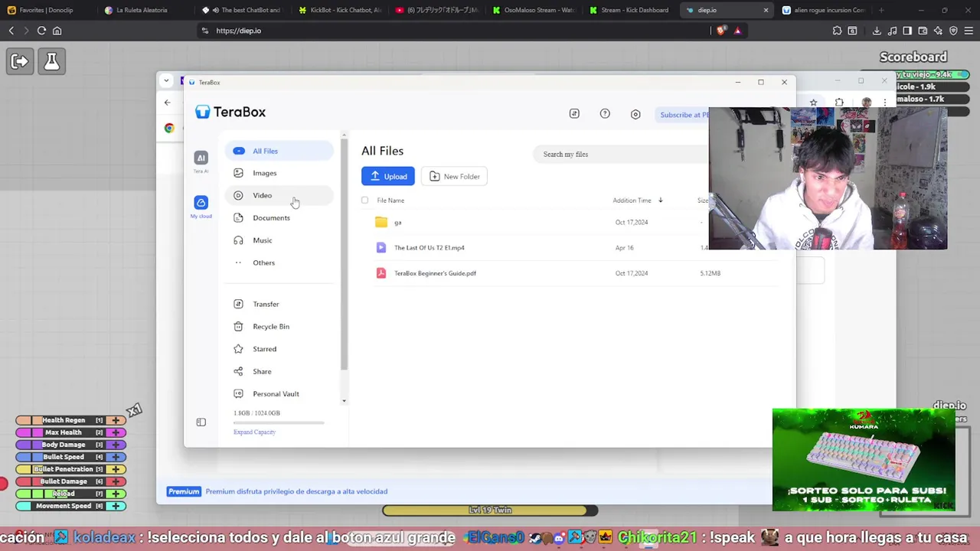
Task: Click the bookmark star in background Chrome window
Action: point(813,103)
